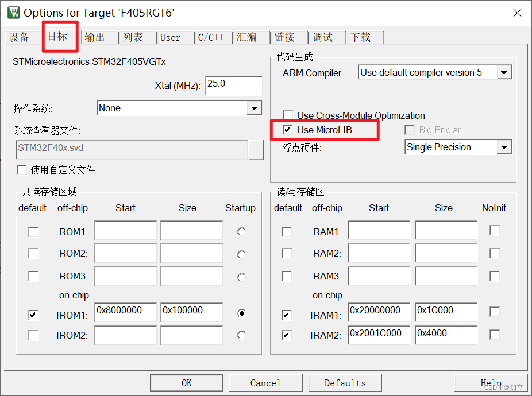The image size is (532, 396).
Task: Enable NoInit for IRAM1
Action: (495, 312)
